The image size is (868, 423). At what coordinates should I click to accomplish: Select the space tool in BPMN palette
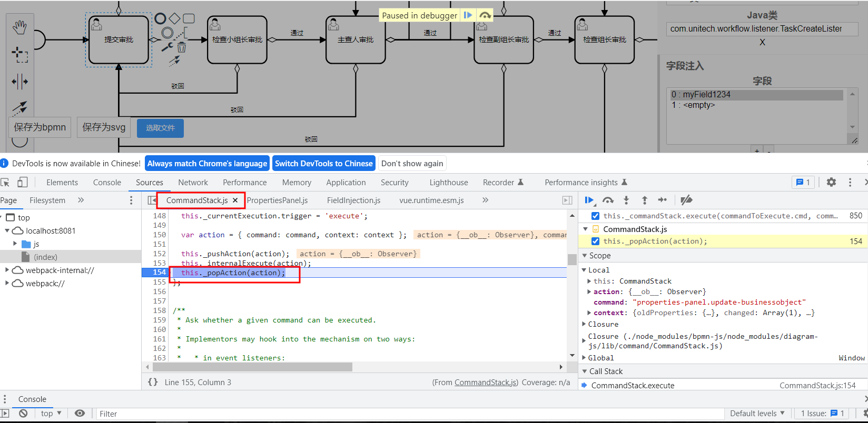point(19,81)
